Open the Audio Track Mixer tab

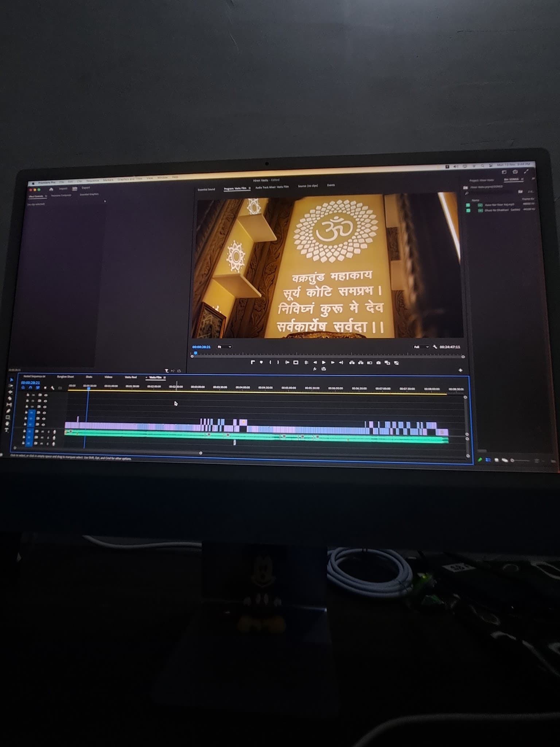click(x=272, y=187)
